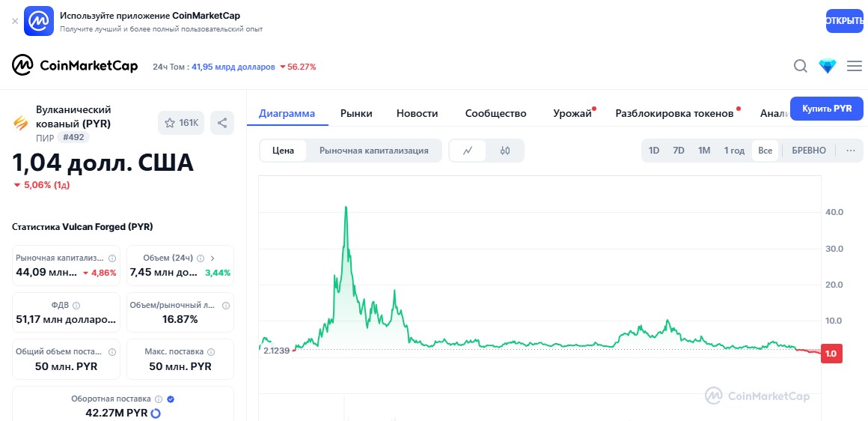
Task: Click the Купить PYR button
Action: point(827,108)
